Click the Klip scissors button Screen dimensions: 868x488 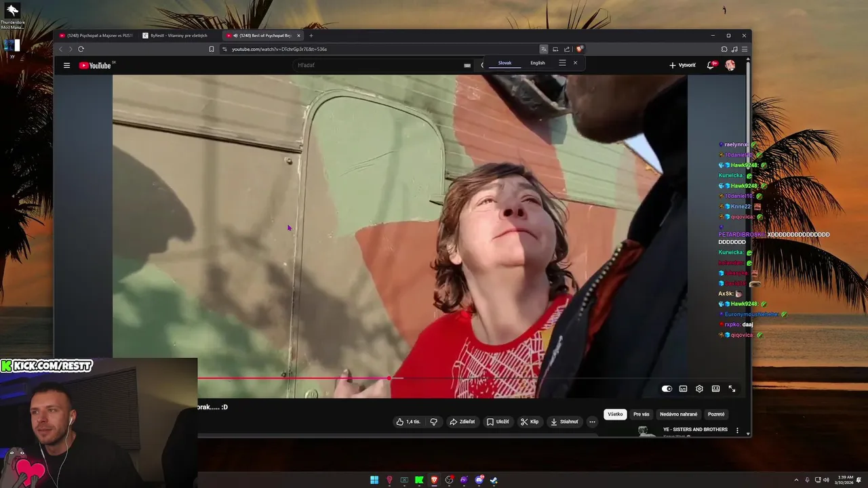(530, 422)
